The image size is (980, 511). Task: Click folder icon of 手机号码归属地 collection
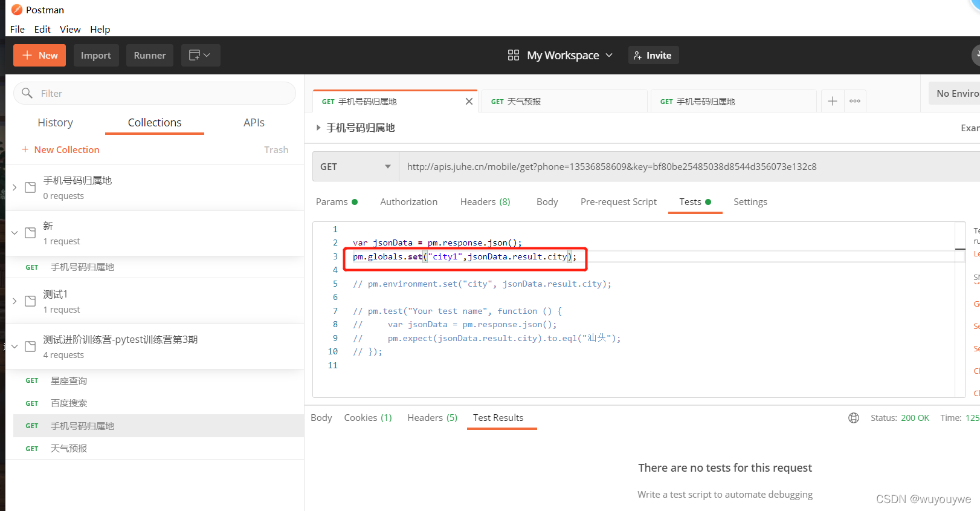[x=30, y=187]
